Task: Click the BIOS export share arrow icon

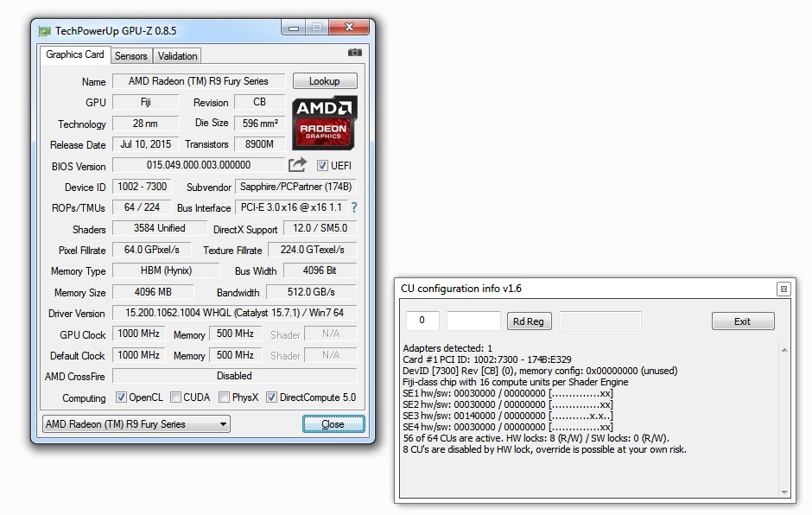Action: [297, 165]
